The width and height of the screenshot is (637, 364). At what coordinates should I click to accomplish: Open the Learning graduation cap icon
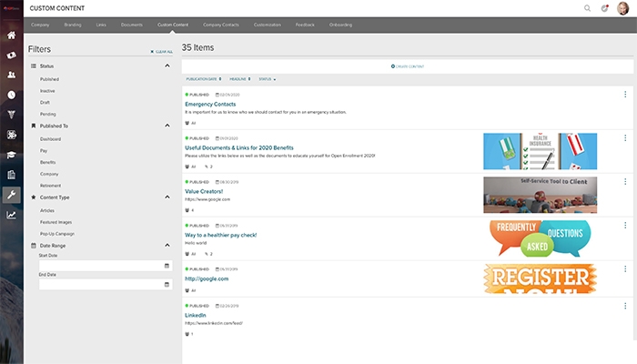tap(11, 155)
